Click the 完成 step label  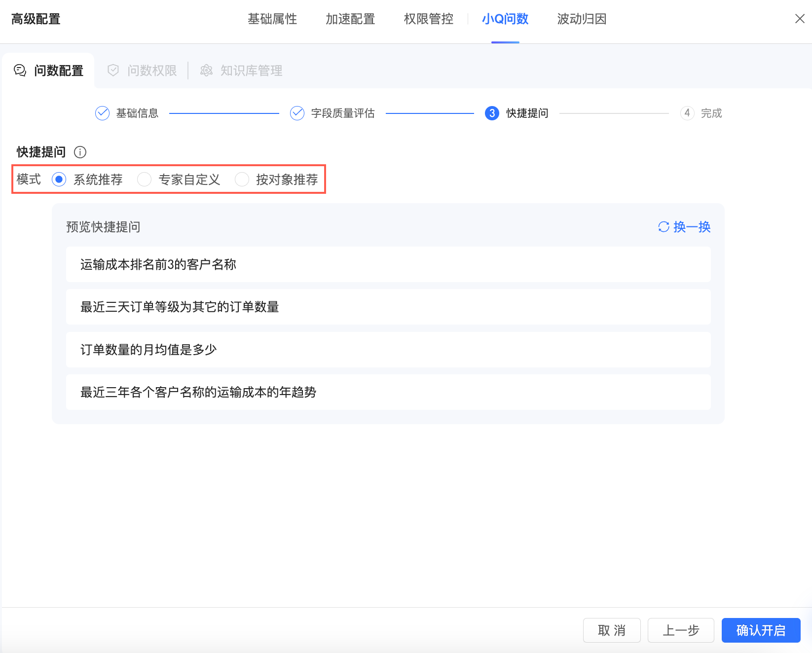pos(711,113)
